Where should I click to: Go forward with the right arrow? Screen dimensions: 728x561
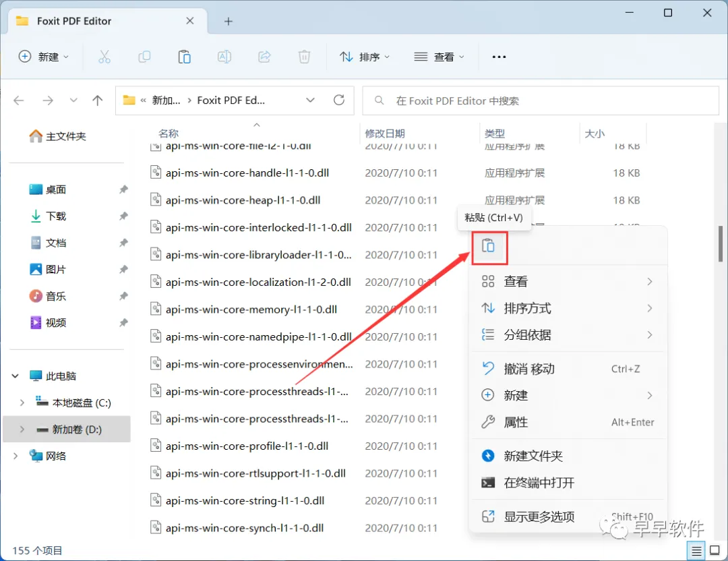tap(48, 100)
